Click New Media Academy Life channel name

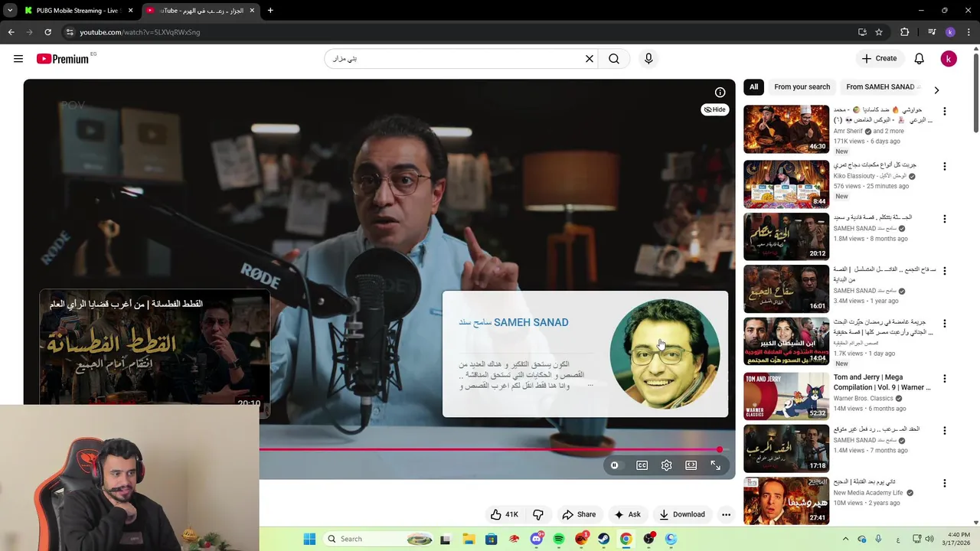tap(869, 493)
